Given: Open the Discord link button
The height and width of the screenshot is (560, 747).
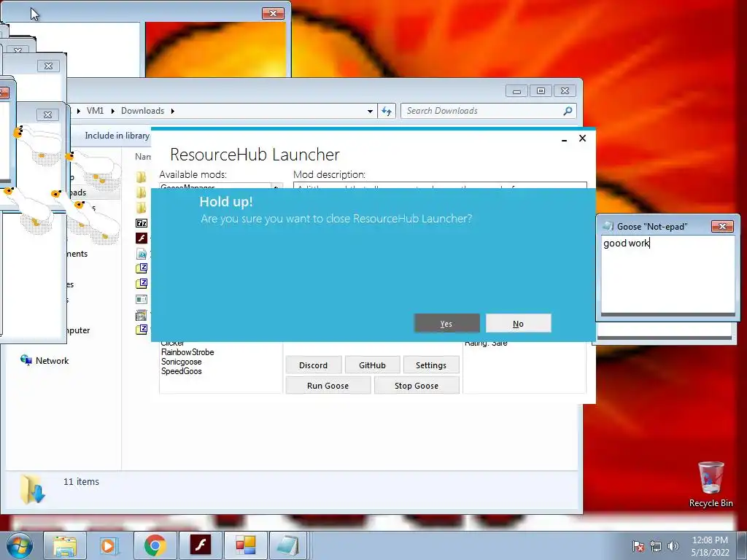Looking at the screenshot, I should point(314,365).
